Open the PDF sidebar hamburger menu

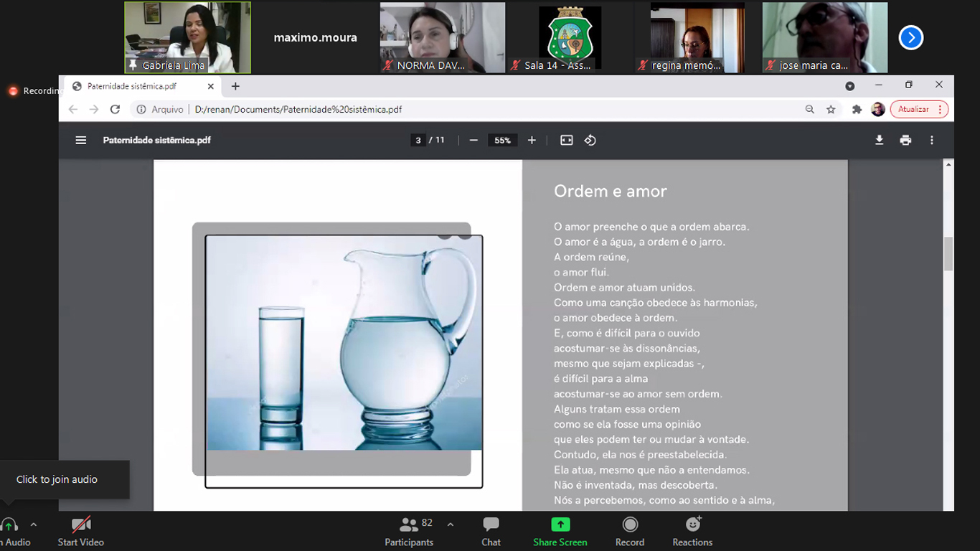click(x=81, y=141)
